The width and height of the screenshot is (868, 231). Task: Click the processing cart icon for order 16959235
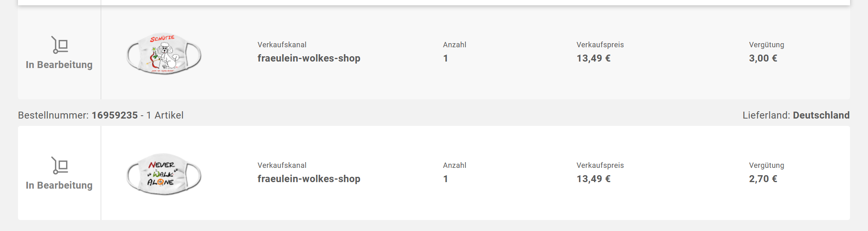tap(60, 165)
